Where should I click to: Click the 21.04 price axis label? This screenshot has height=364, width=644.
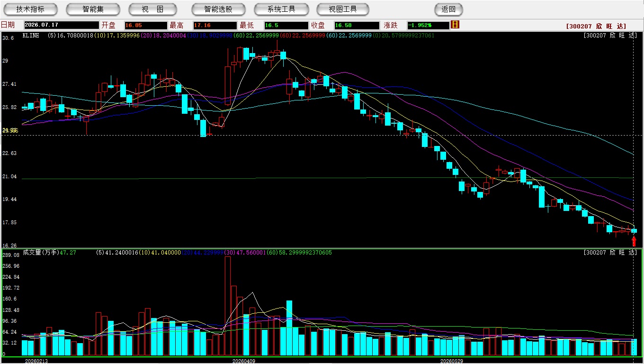click(9, 176)
